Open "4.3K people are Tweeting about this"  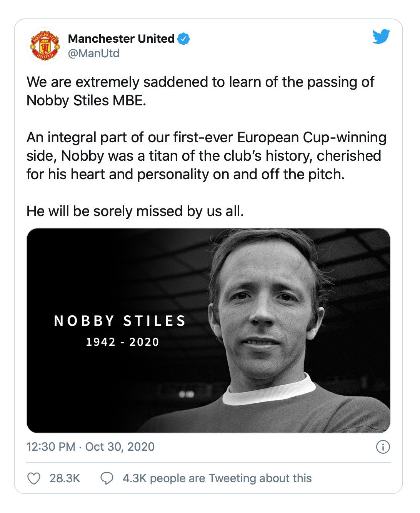217,478
